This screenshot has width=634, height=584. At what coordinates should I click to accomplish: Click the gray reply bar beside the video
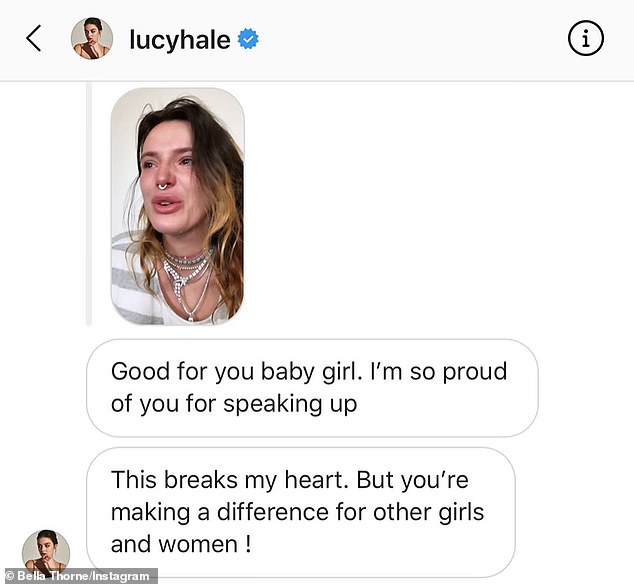click(88, 206)
